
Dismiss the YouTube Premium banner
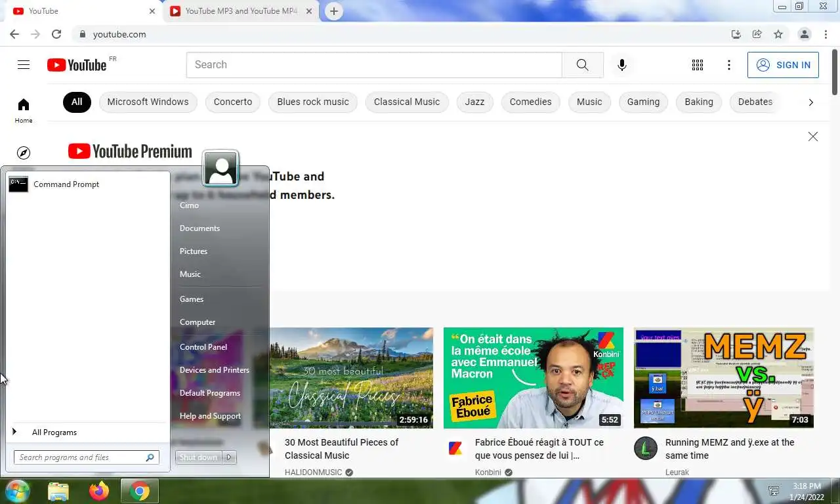click(x=813, y=136)
